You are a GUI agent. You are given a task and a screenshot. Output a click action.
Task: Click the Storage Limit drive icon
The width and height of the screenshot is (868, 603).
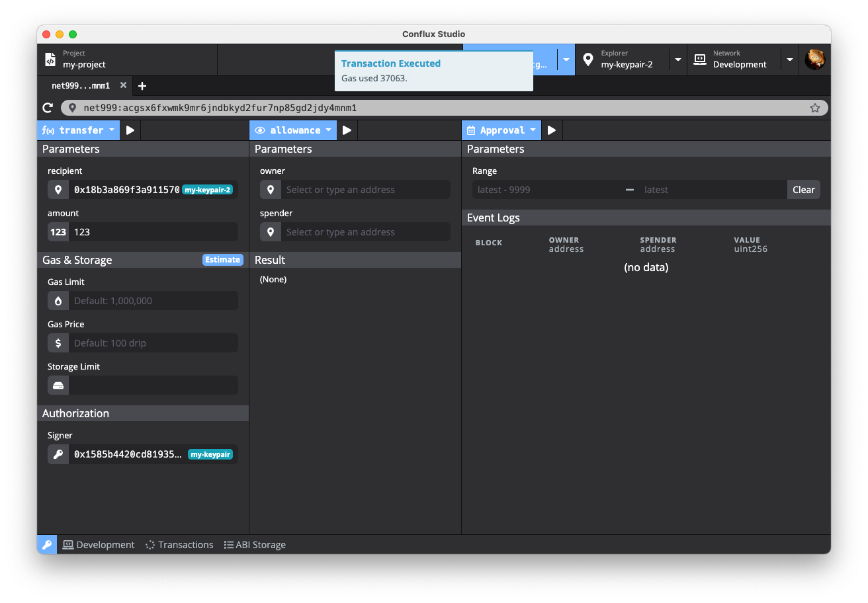coord(58,385)
